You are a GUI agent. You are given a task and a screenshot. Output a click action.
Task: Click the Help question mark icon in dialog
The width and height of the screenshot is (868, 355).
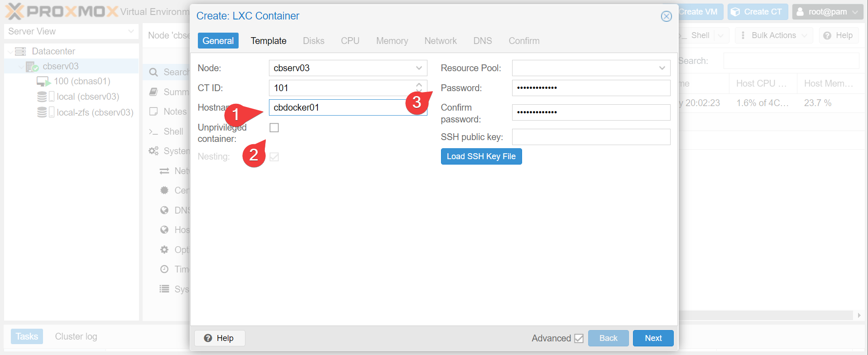[208, 338]
